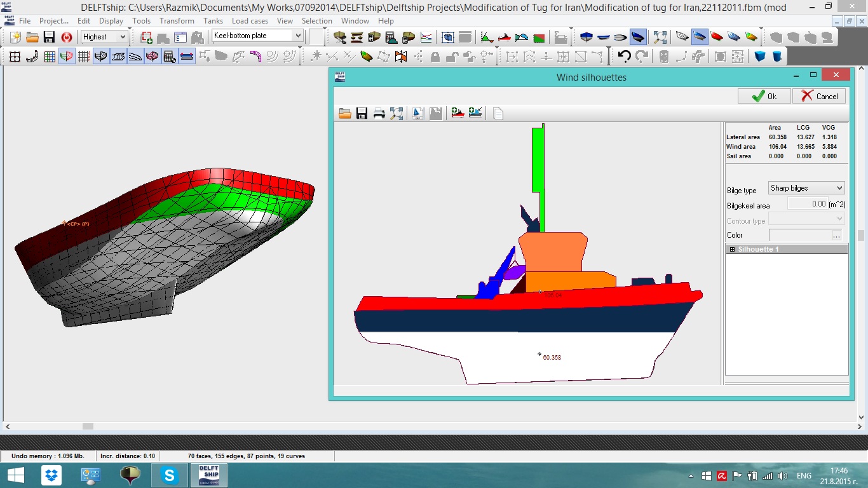Viewport: 868px width, 488px height.
Task: Click the undo arrow in main toolbar
Action: (625, 57)
